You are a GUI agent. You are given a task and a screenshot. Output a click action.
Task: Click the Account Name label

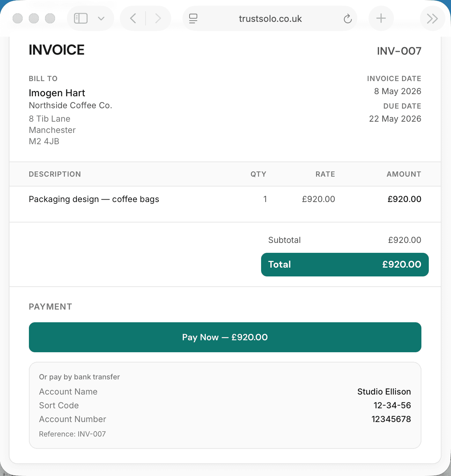click(x=68, y=392)
